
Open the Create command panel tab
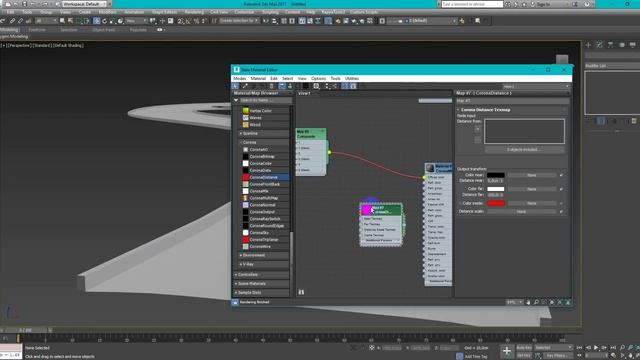coord(588,45)
